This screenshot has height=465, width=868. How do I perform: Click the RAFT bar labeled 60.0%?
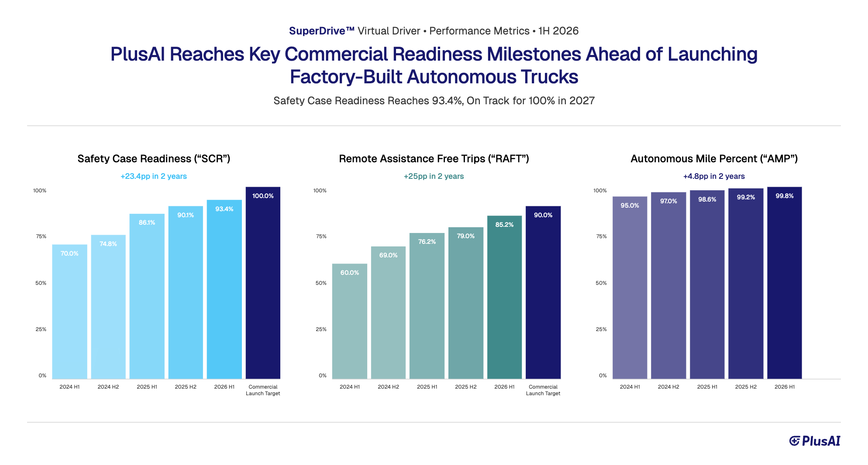[350, 321]
